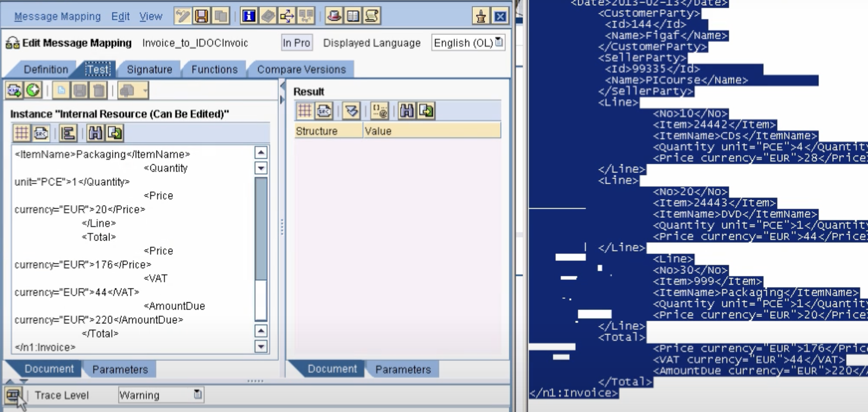The image size is (868, 412).
Task: Open the source text view in Instance panel
Action: [41, 133]
